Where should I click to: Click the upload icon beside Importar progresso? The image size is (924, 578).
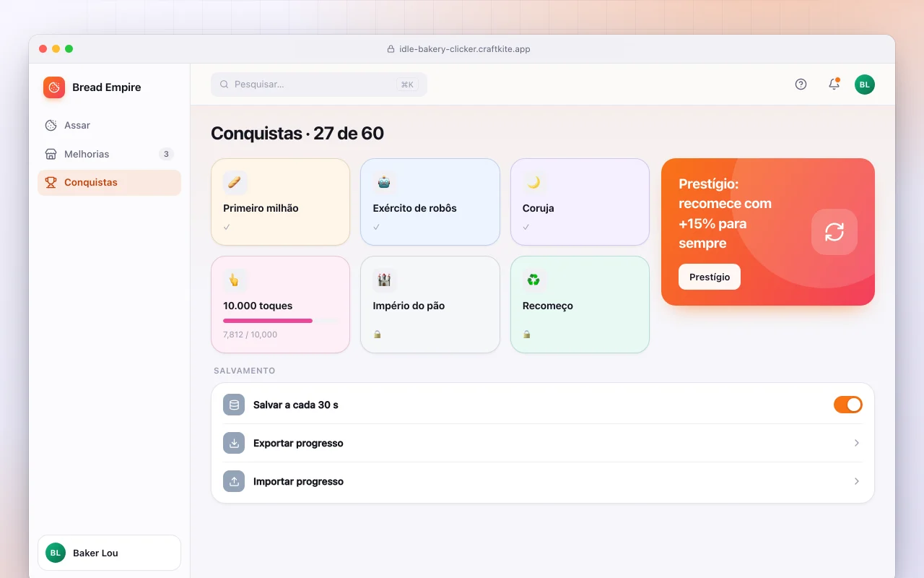234,482
